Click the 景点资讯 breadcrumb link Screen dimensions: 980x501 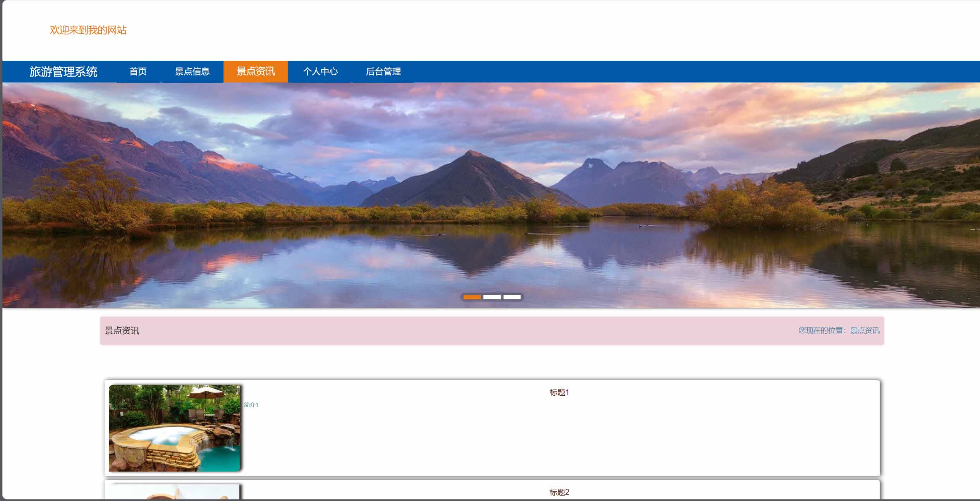coord(865,330)
